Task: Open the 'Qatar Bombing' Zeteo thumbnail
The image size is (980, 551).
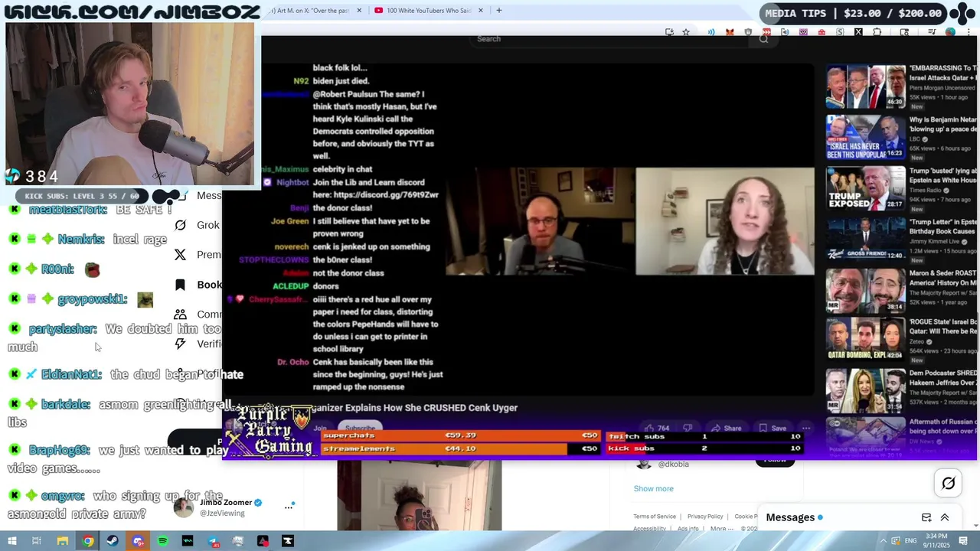Action: [x=865, y=340]
